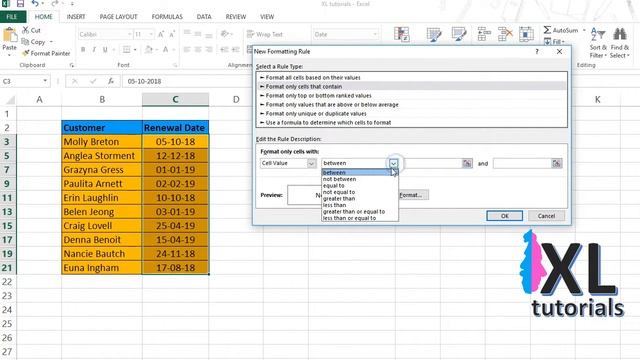Click the Cancel button
640x360 pixels.
click(546, 216)
